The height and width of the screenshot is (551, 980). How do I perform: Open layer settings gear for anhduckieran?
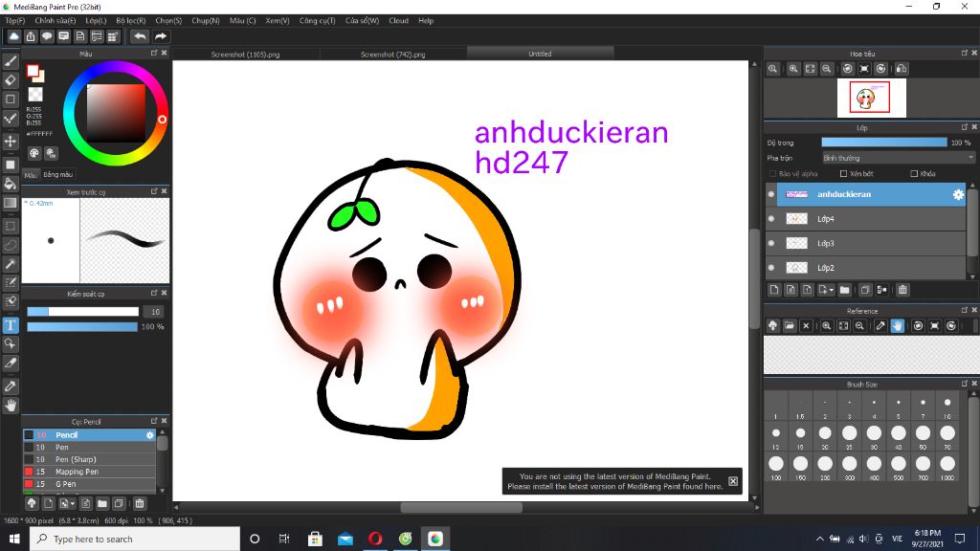pos(958,194)
